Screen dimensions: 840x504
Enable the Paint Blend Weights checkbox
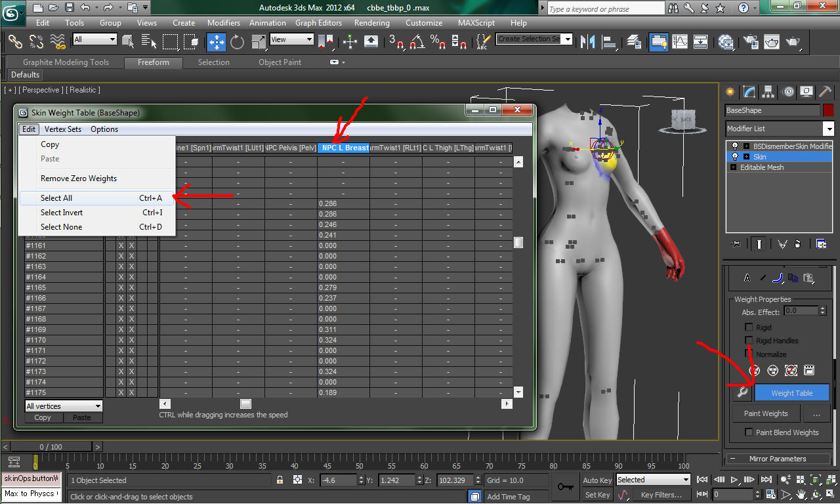(x=749, y=432)
